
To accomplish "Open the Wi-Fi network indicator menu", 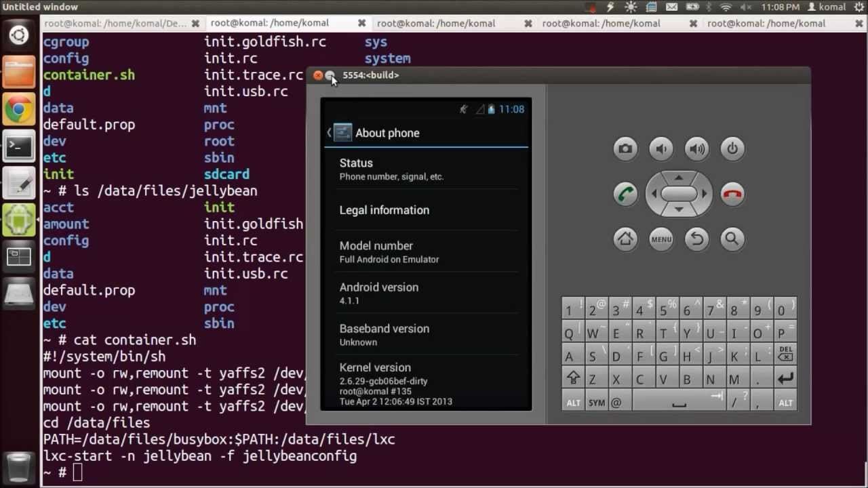I will coord(726,7).
